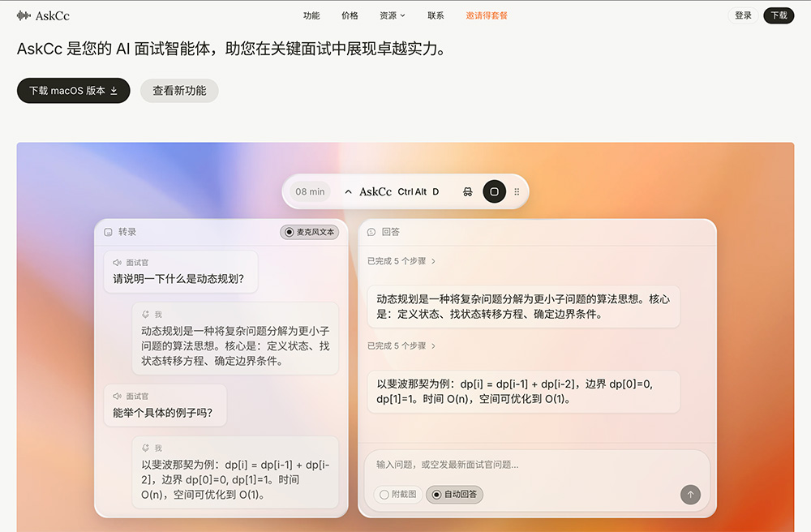Click speaker icon beside first 面试官 label
Viewport: 811px width, 532px height.
click(x=118, y=263)
